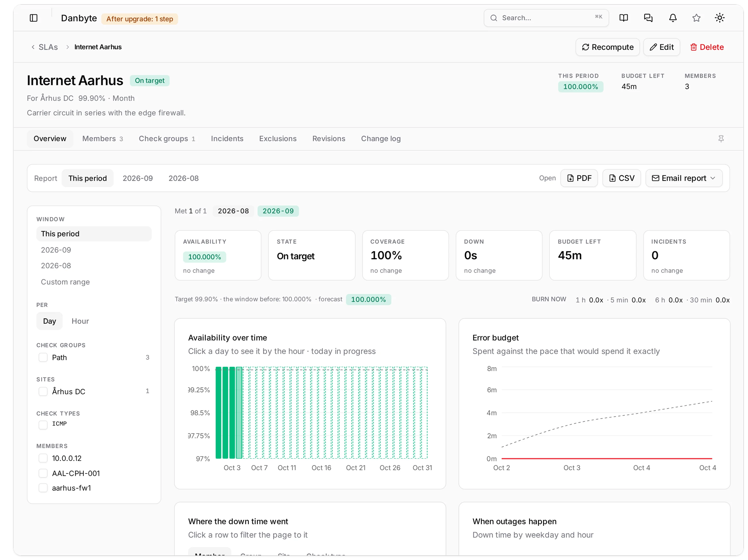748x560 pixels.
Task: Check member AAL-CPH-001
Action: click(x=43, y=473)
